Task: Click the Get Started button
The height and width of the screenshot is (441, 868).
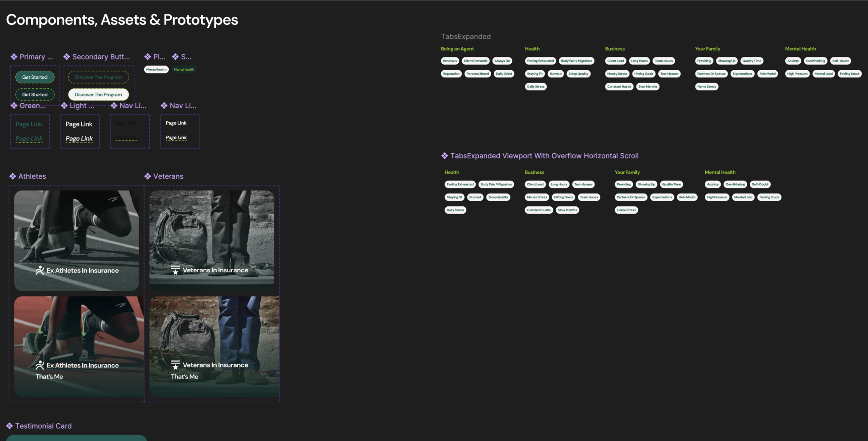Action: (35, 77)
